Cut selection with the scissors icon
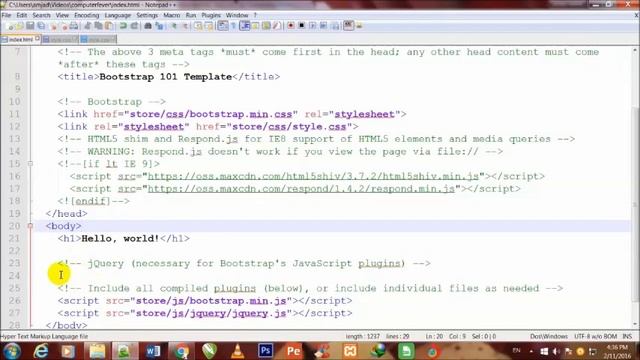The height and width of the screenshot is (360, 640). (87, 26)
